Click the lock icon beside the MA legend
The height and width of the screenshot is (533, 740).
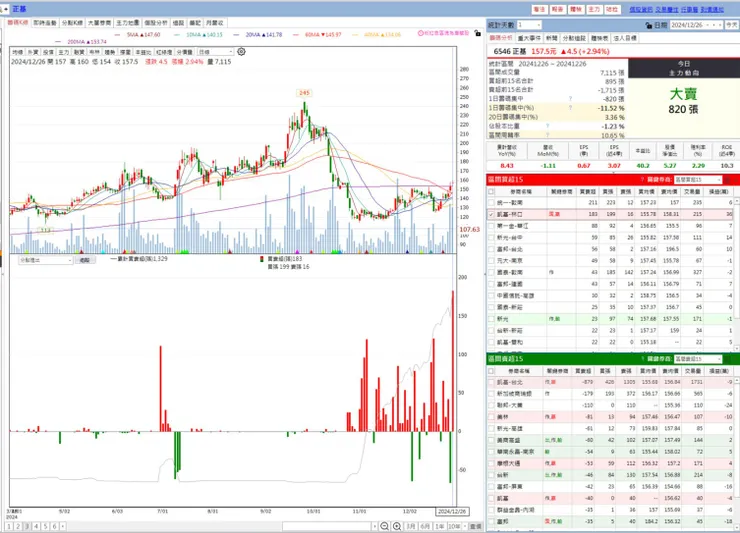pyautogui.click(x=477, y=34)
